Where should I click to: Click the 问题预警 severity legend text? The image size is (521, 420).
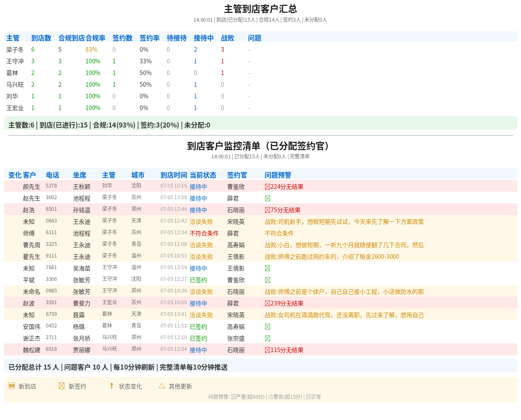point(265,397)
